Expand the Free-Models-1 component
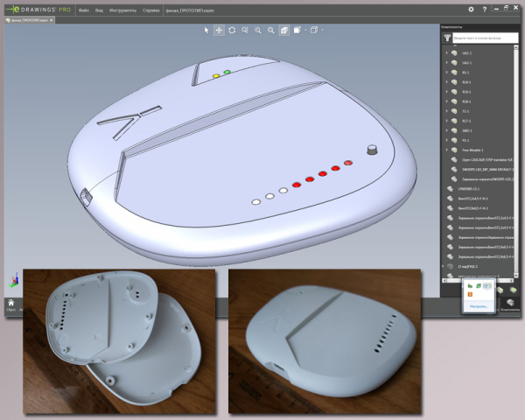 (x=446, y=150)
